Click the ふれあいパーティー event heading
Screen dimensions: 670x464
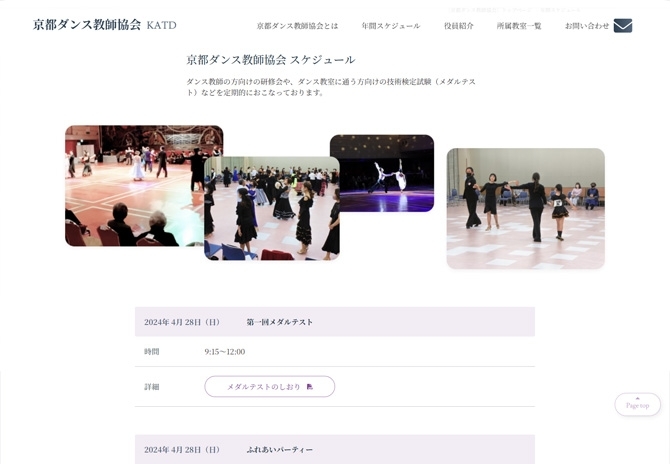[279, 450]
